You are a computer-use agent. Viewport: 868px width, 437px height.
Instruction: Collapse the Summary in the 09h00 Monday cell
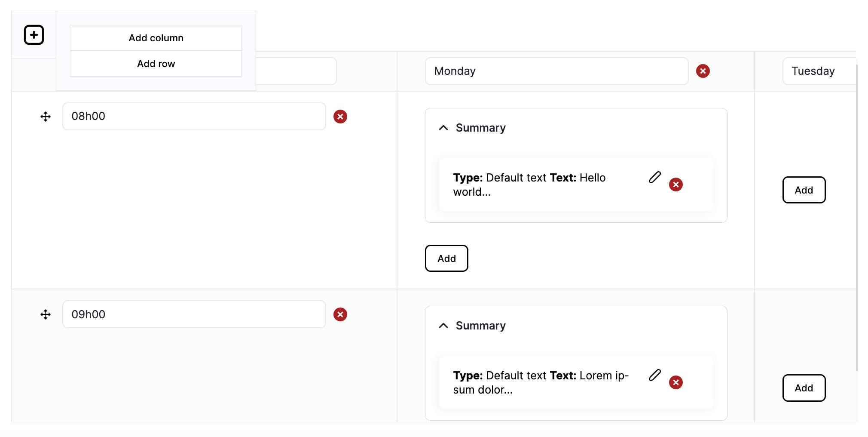point(443,326)
